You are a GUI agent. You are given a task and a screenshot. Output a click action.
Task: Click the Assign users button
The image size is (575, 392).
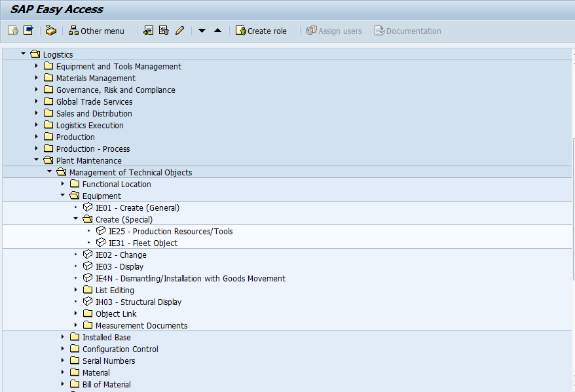[334, 30]
